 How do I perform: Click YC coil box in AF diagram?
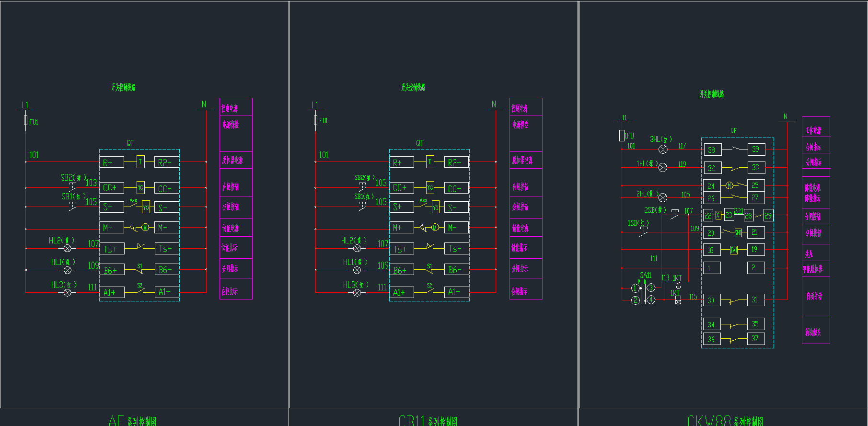tap(140, 188)
